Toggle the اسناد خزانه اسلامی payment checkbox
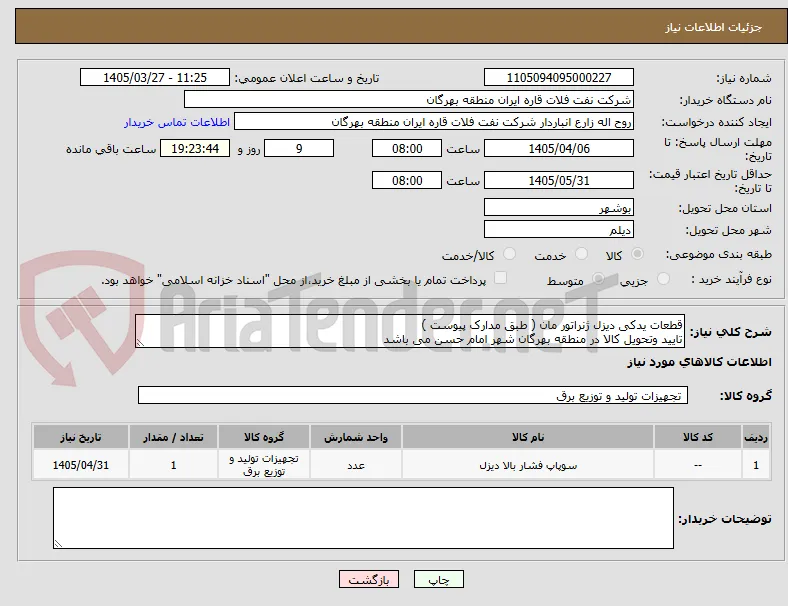 click(500, 278)
